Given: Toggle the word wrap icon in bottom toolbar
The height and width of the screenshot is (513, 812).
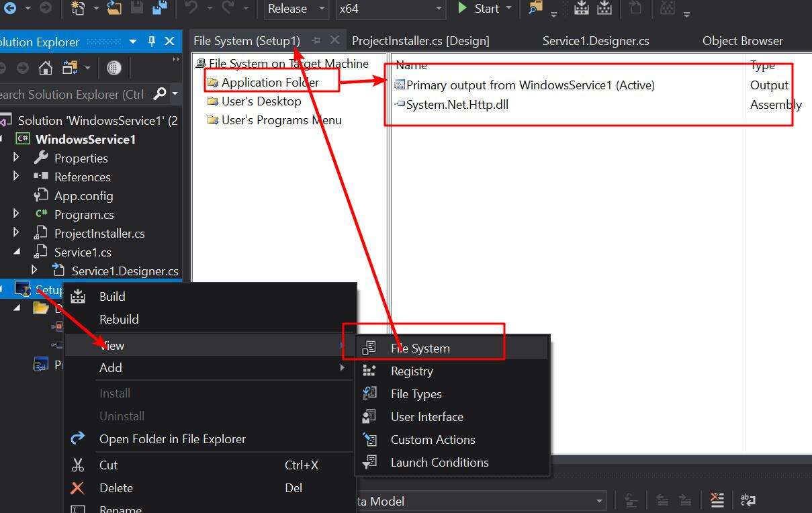Looking at the screenshot, I should click(748, 500).
